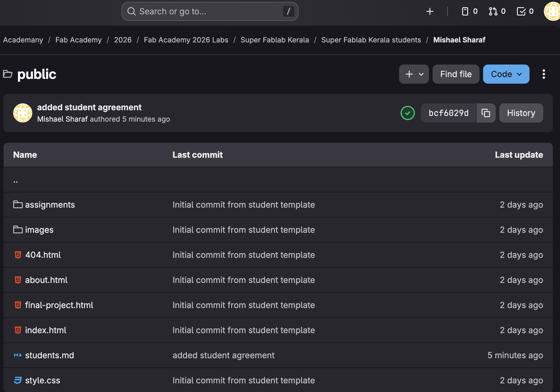Screen dimensions: 560x392
Task: Open the create new plus icon in header
Action: [x=430, y=11]
